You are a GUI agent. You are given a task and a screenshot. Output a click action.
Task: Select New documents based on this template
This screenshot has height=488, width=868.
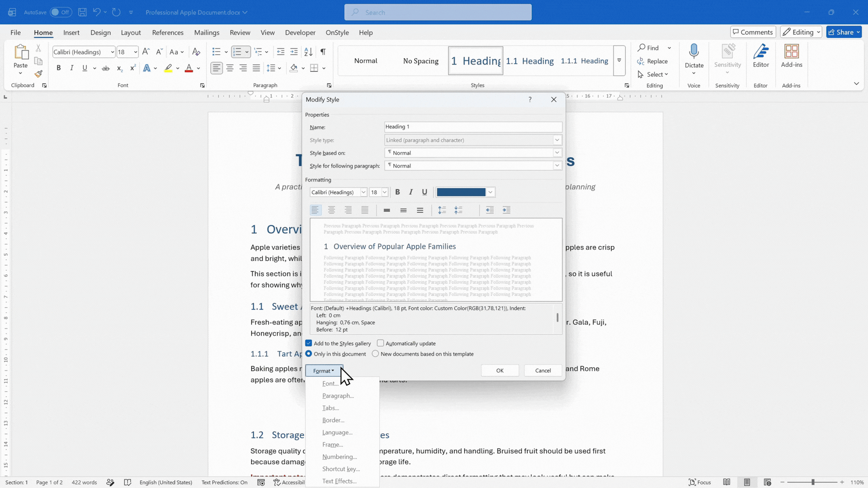[x=375, y=354]
